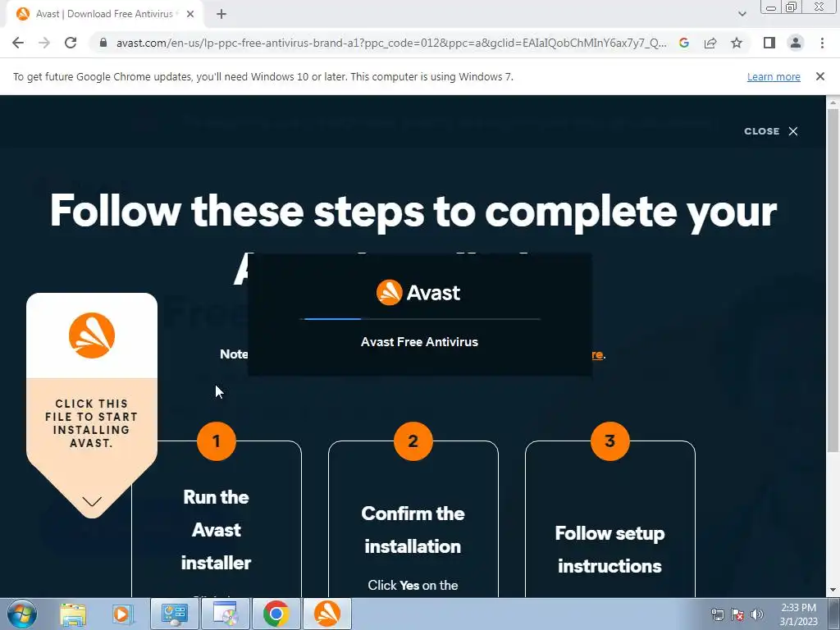Image resolution: width=840 pixels, height=630 pixels.
Task: Open the Chrome profile menu
Action: click(x=796, y=43)
